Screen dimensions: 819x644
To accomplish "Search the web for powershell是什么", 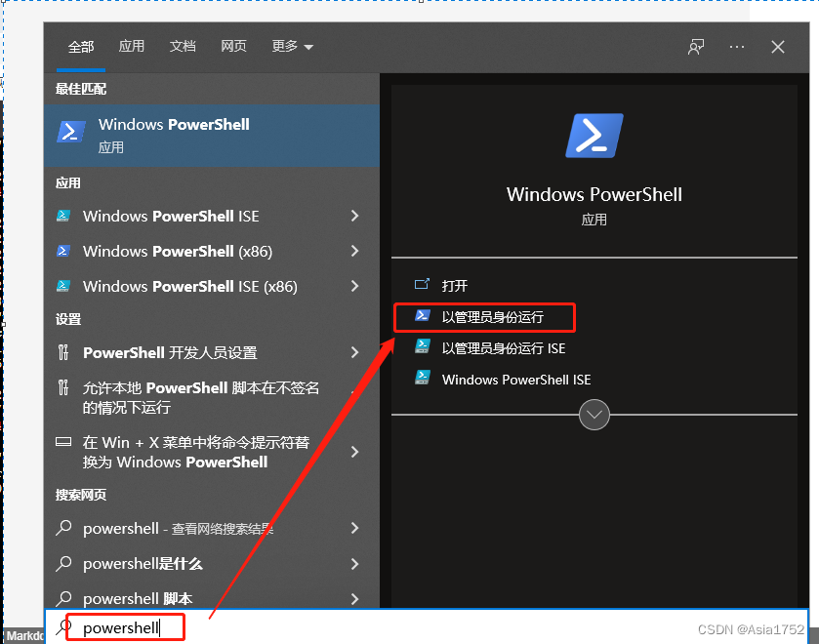I will point(212,564).
